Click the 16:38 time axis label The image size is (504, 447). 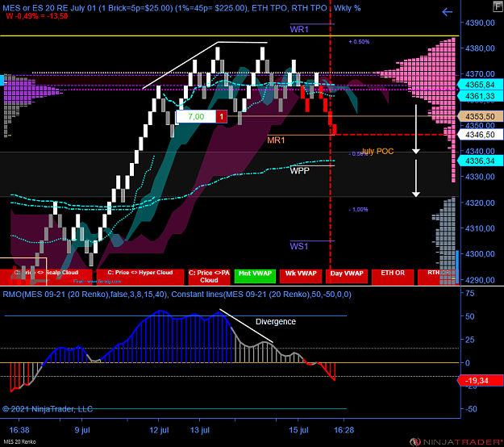click(x=19, y=430)
